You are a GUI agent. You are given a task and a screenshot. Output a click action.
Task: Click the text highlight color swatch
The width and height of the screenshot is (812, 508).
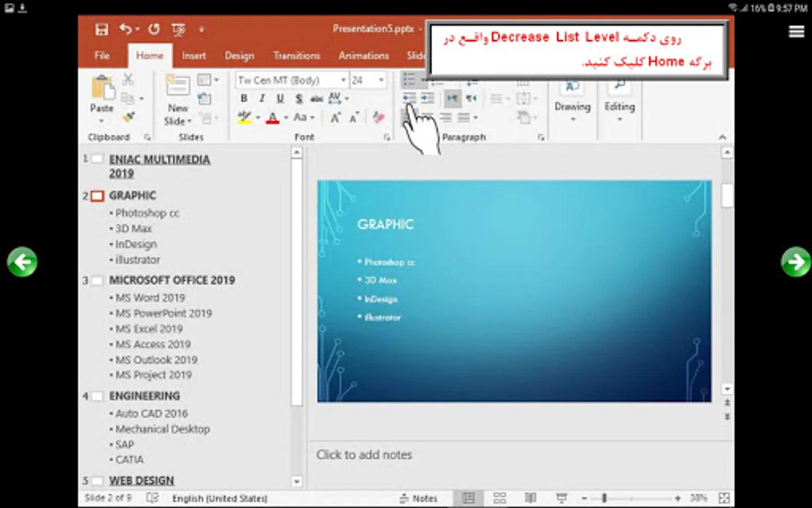(x=244, y=117)
